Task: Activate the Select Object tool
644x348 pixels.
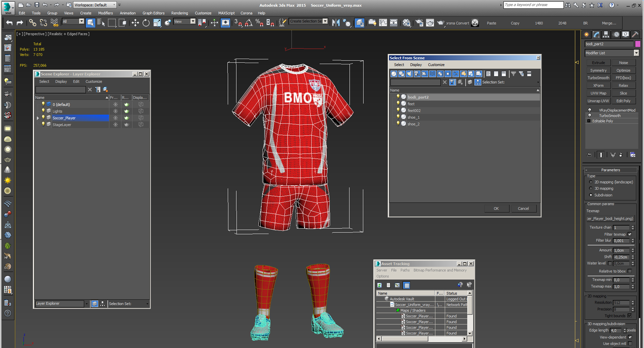Action: pyautogui.click(x=91, y=23)
